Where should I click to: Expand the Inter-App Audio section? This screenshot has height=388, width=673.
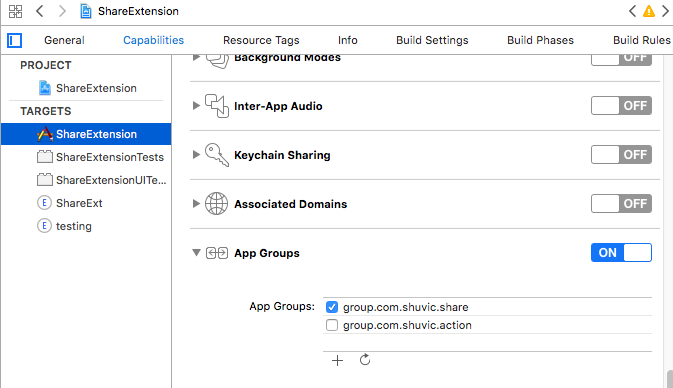(196, 106)
